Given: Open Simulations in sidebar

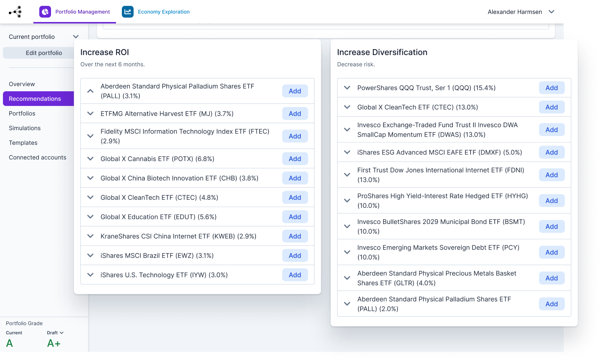Looking at the screenshot, I should point(25,128).
